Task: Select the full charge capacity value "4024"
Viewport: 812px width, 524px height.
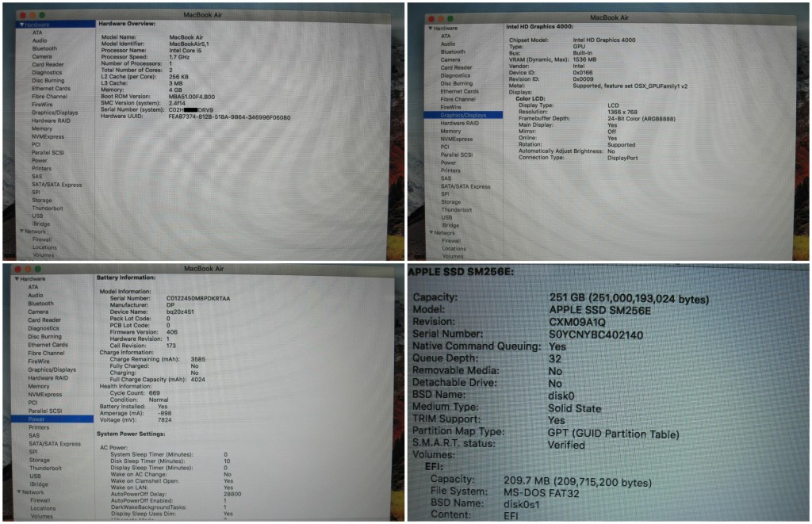Action: [197, 380]
